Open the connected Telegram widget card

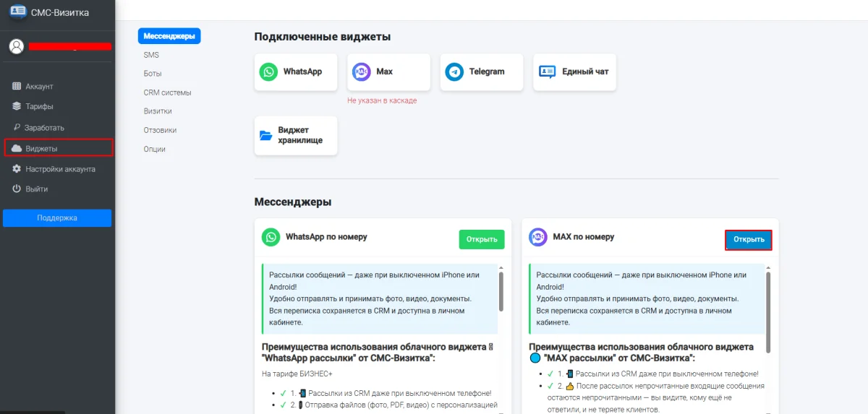(482, 72)
